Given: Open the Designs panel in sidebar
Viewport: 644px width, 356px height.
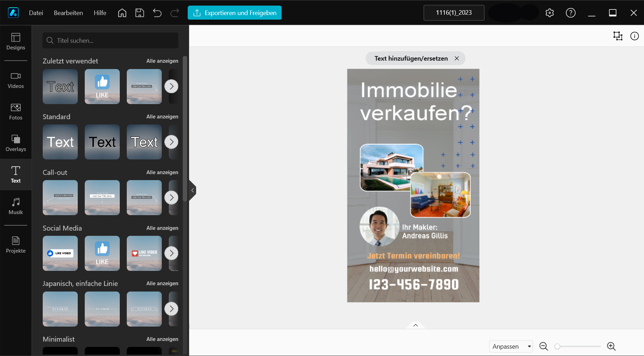Looking at the screenshot, I should point(16,41).
